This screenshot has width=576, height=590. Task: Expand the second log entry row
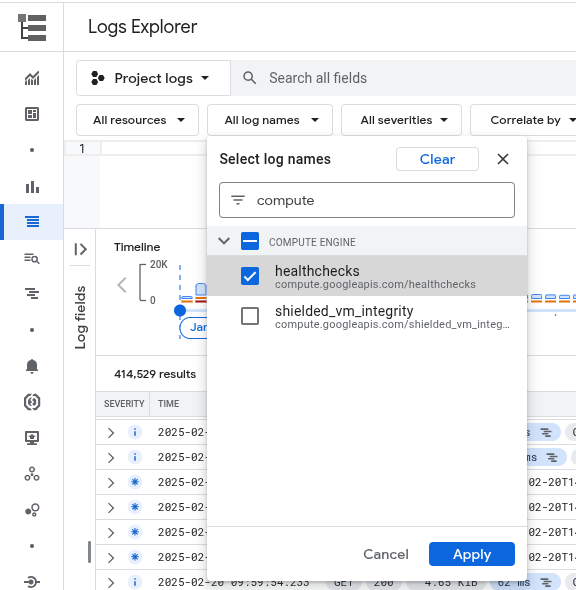point(111,458)
